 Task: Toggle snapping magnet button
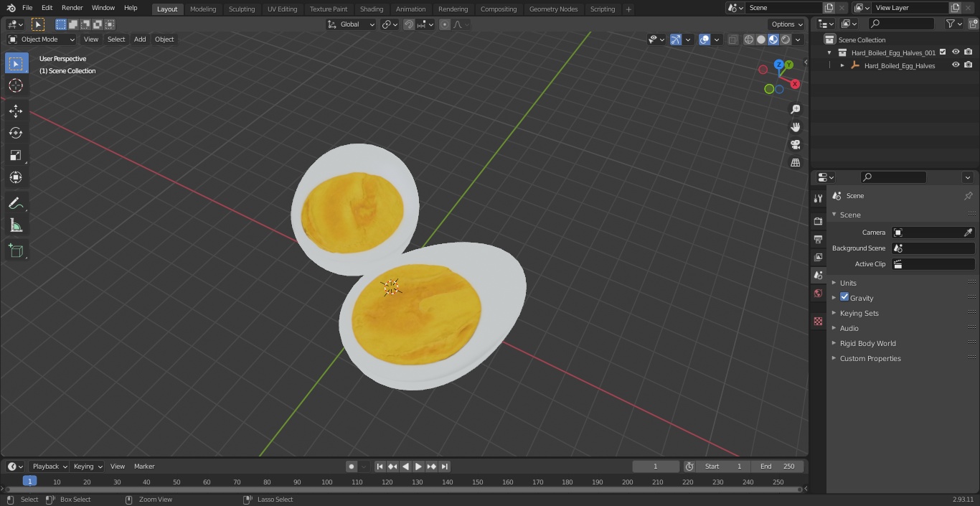coord(409,24)
